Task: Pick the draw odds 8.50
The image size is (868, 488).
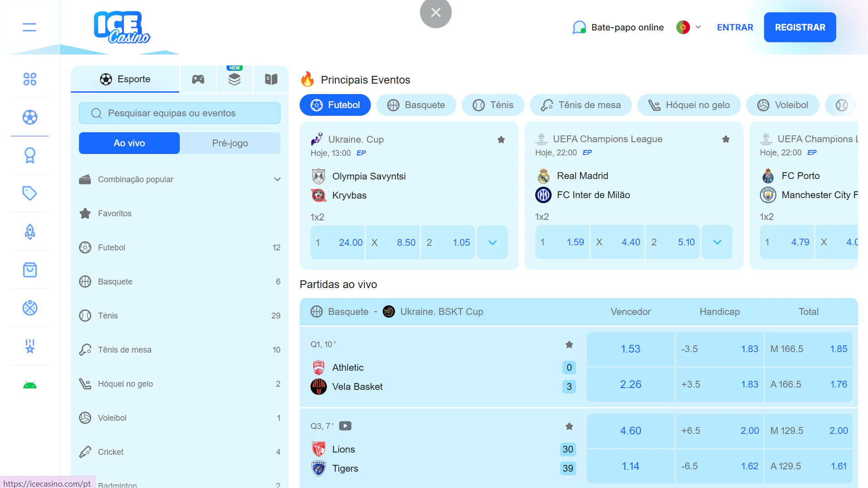Action: pos(393,243)
